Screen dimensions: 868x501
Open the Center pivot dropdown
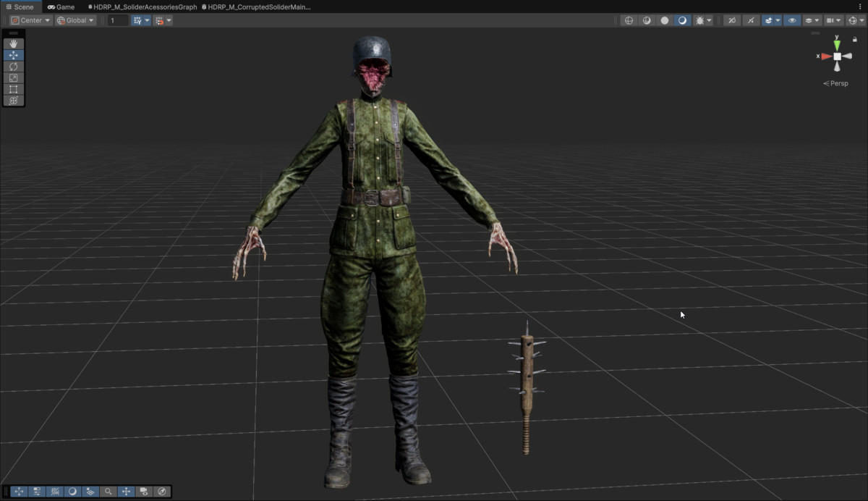(x=30, y=20)
